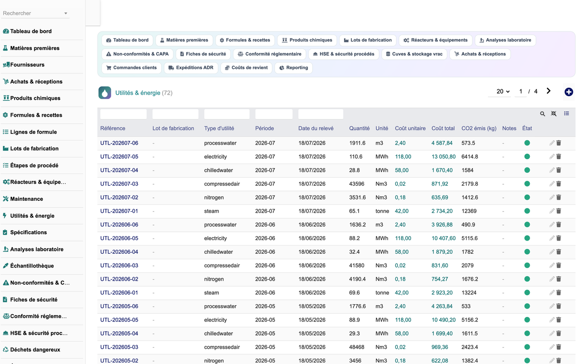
Task: Edit row UTL-202606-01 with pencil icon
Action: pos(552,292)
